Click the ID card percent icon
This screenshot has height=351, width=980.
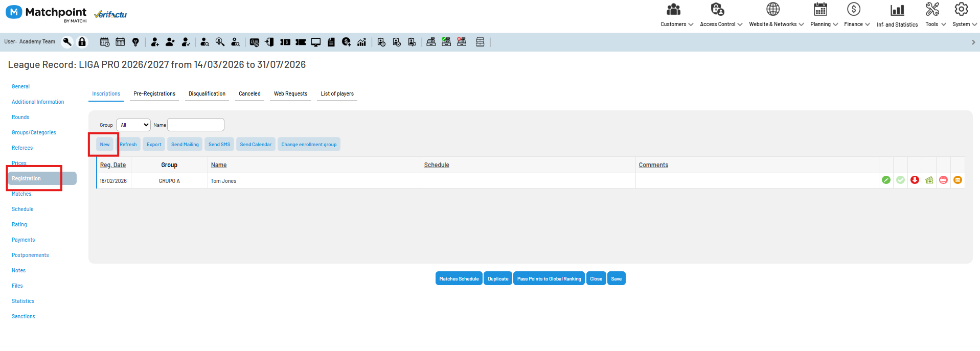tap(255, 42)
